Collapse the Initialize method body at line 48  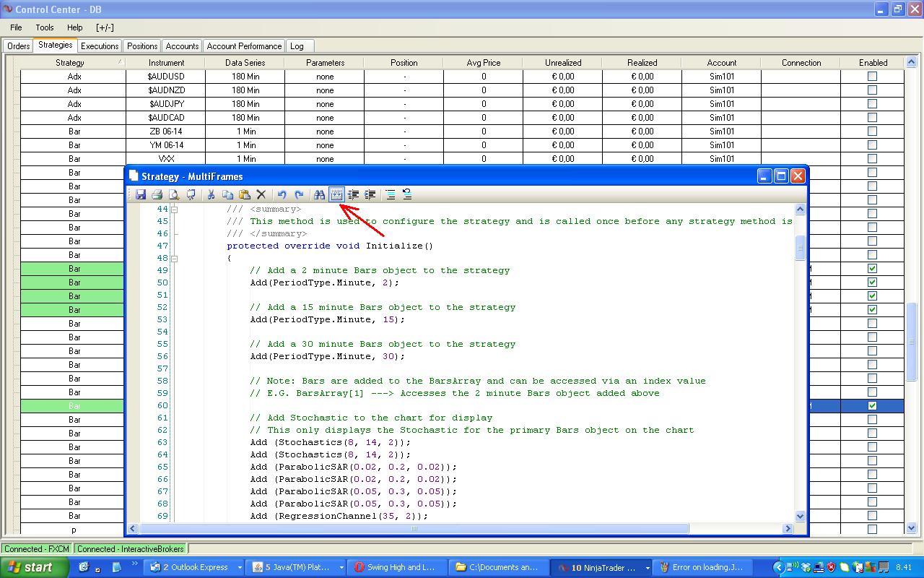click(x=174, y=258)
